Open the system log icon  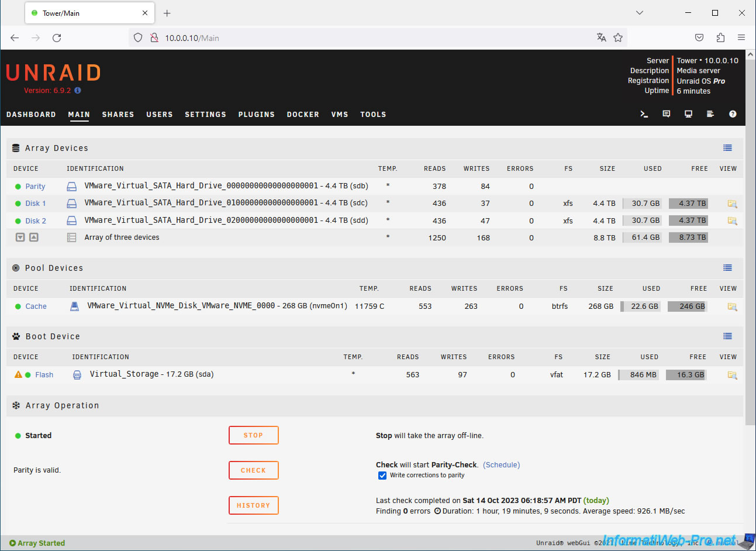pos(710,114)
